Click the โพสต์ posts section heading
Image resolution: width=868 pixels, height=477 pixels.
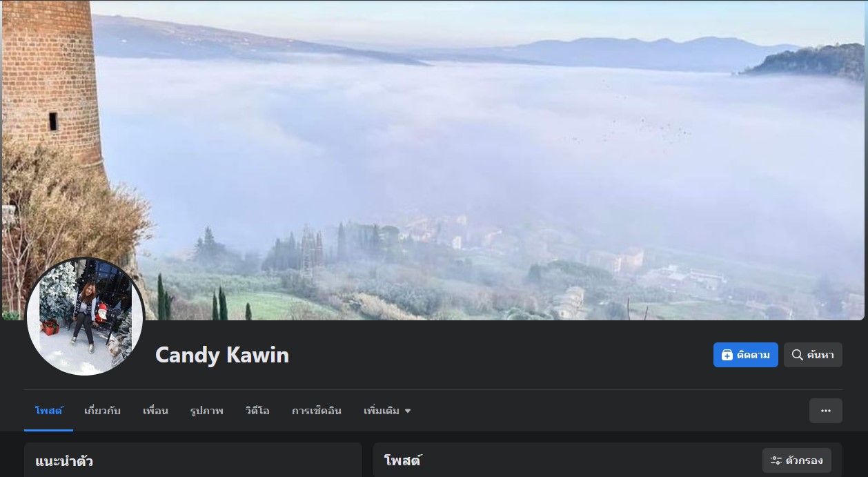(x=403, y=461)
